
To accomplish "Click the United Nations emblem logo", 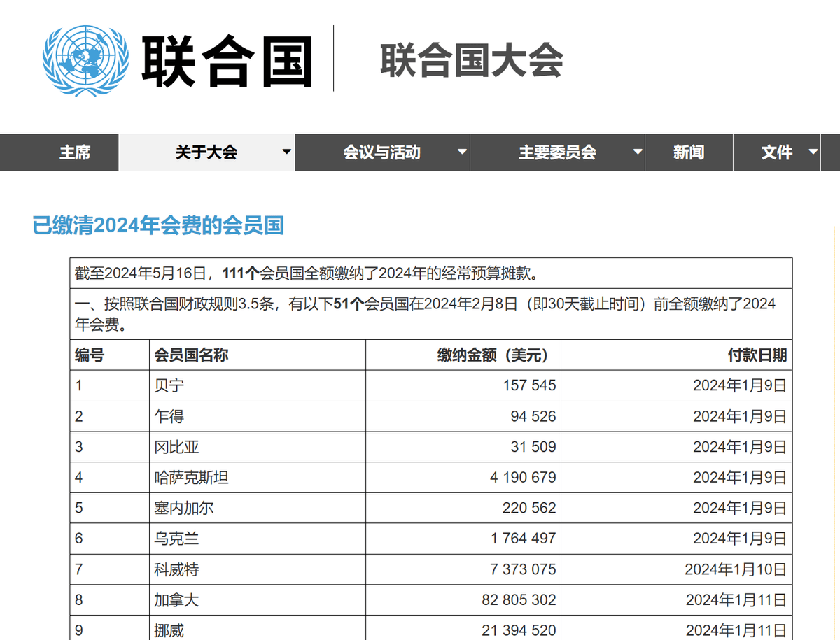I will pos(85,59).
